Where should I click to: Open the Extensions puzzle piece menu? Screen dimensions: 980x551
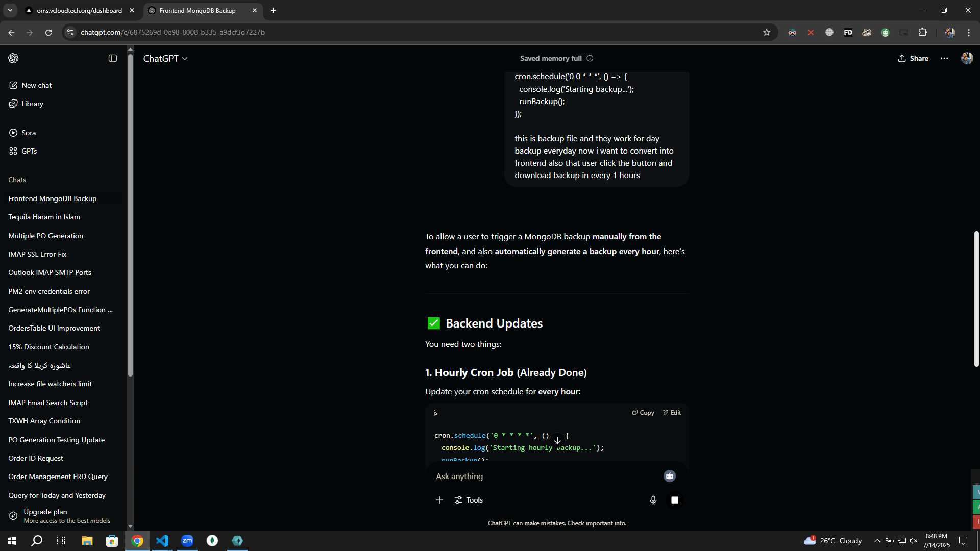[x=922, y=32]
